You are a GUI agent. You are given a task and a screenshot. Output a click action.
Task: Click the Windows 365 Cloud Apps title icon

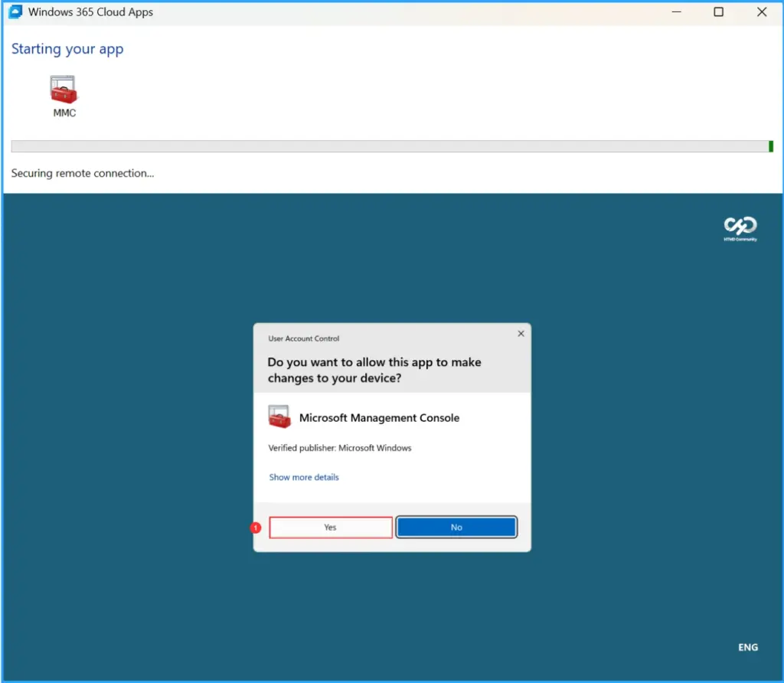click(15, 12)
